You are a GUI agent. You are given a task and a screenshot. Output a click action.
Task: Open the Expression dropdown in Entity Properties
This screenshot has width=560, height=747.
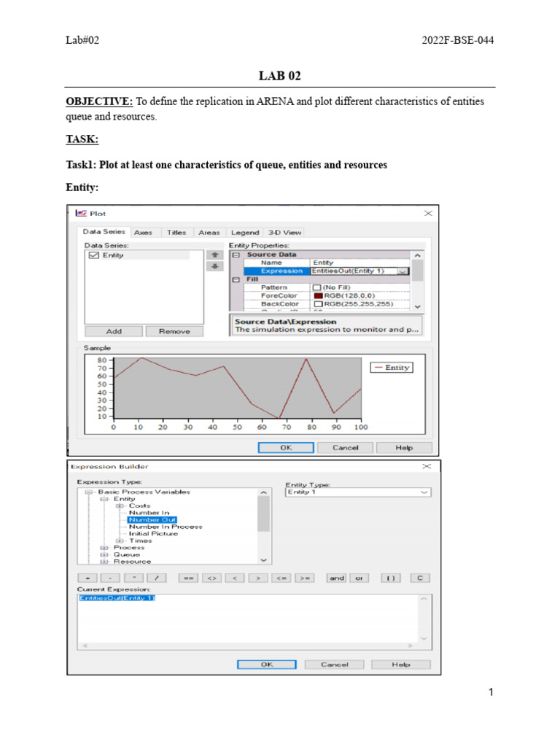(402, 271)
